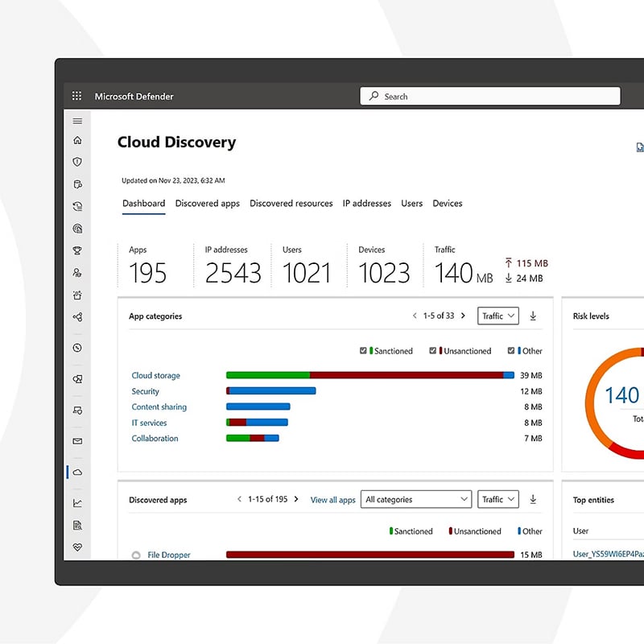Screen dimensions: 644x644
Task: Download the App categories chart data
Action: (533, 316)
